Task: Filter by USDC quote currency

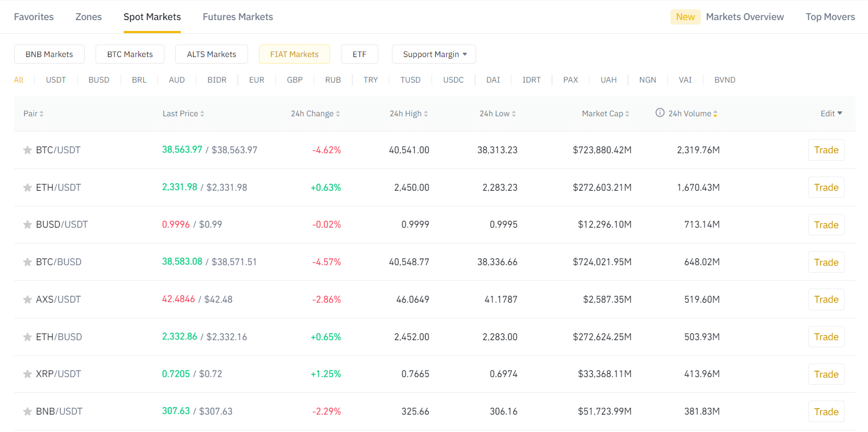Action: pyautogui.click(x=453, y=80)
